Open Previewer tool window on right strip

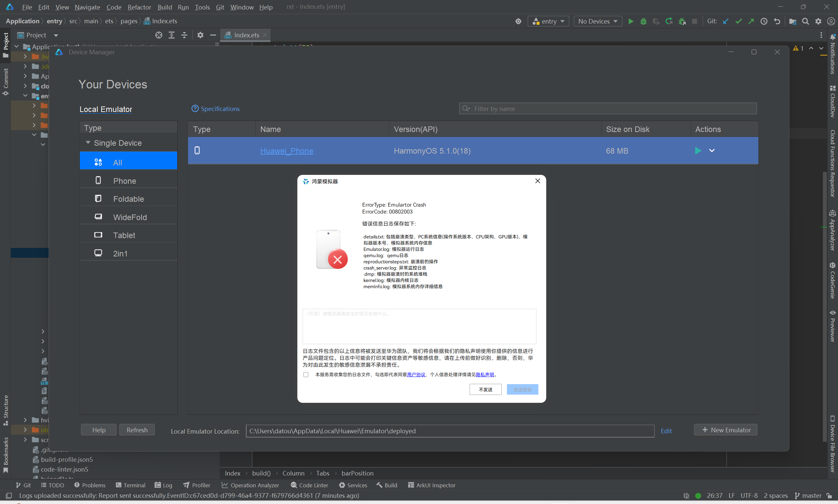832,326
